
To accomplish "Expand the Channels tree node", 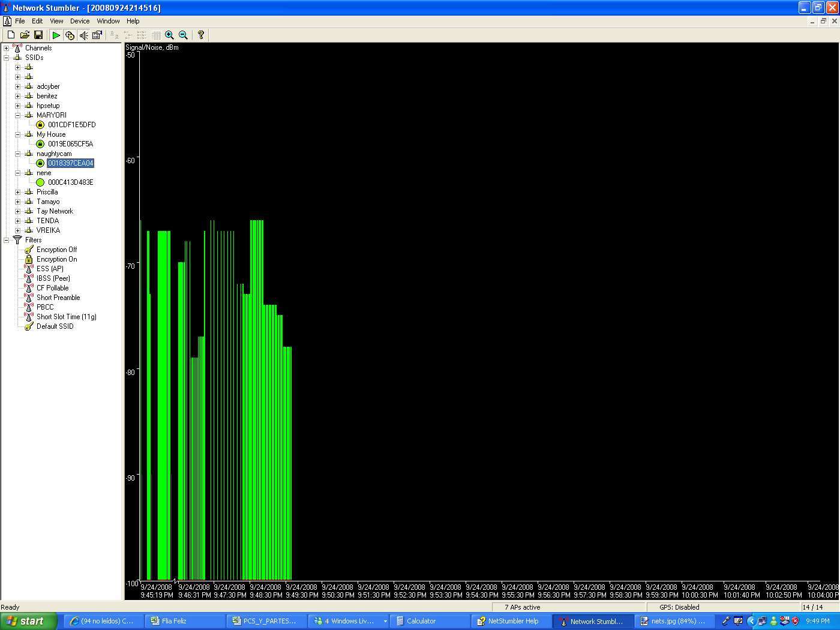I will (x=6, y=48).
